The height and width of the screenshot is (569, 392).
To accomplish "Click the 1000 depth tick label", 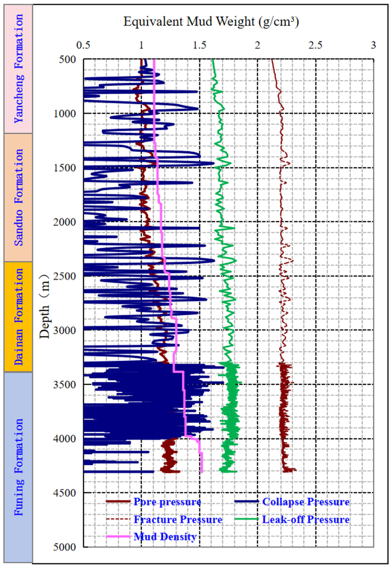I will pyautogui.click(x=65, y=114).
